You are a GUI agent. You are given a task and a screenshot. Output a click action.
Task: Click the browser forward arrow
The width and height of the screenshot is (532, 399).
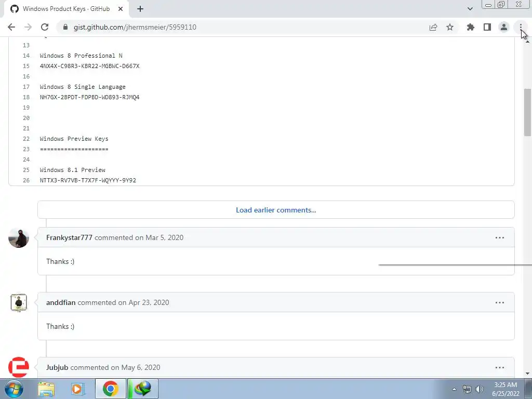pyautogui.click(x=28, y=27)
